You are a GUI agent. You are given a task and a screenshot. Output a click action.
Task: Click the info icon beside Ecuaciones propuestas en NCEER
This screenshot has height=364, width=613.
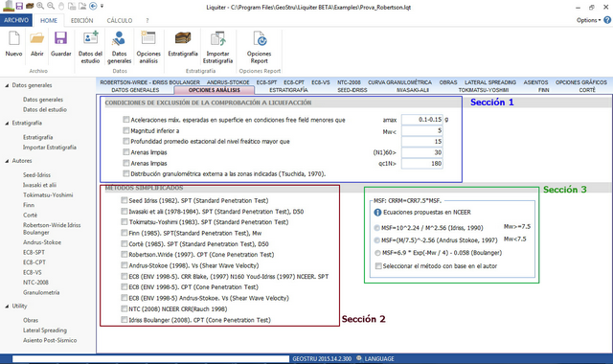(377, 213)
